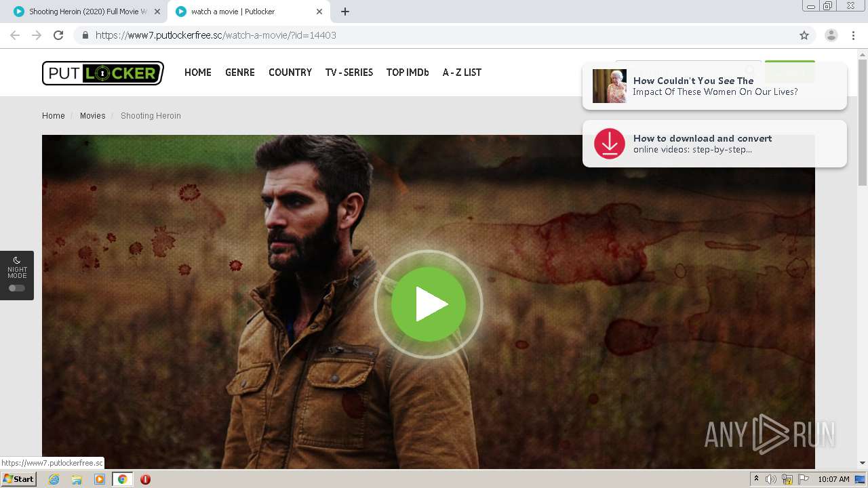The image size is (868, 488).
Task: Open the COUNTRY menu
Action: (290, 73)
